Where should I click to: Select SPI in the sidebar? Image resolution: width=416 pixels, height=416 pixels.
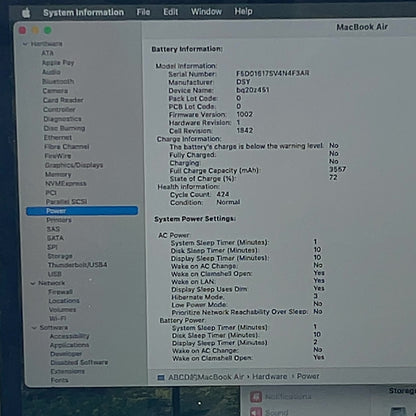tap(52, 247)
